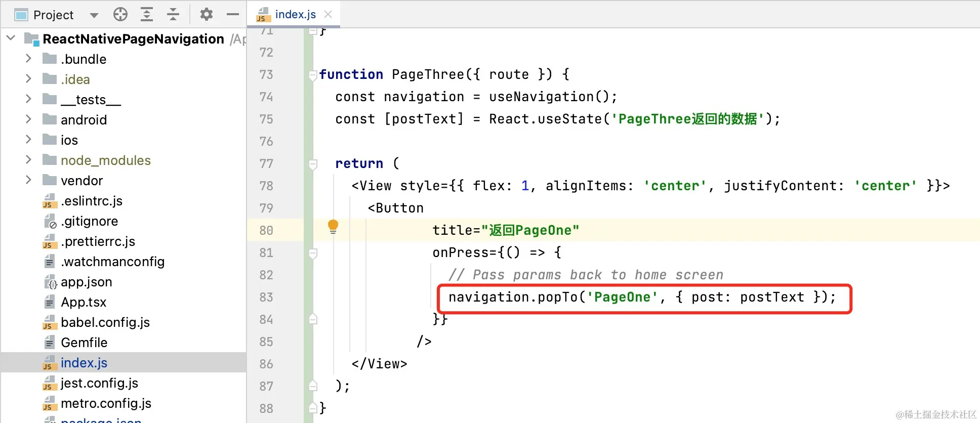This screenshot has width=980, height=423.
Task: Open the Project view dropdown
Action: pyautogui.click(x=94, y=15)
